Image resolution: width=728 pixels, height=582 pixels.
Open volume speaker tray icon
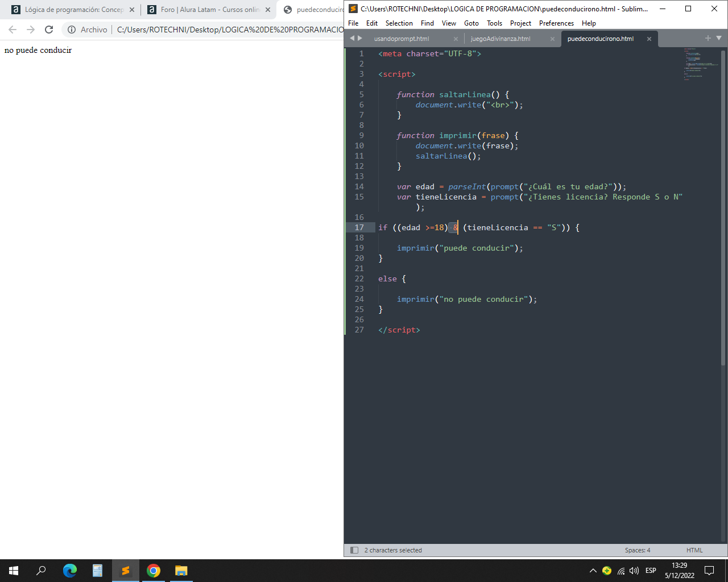coord(634,571)
